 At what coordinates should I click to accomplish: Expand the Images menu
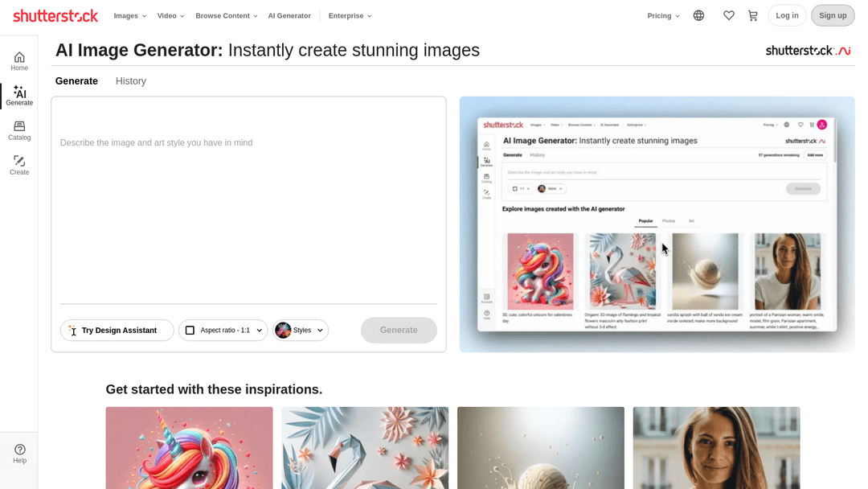[x=130, y=15]
